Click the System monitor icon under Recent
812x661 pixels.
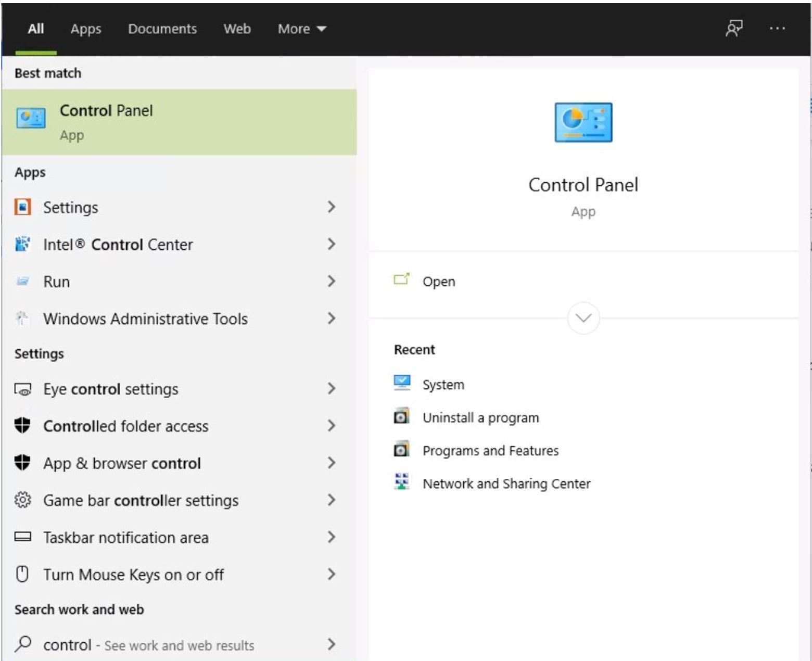tap(402, 383)
